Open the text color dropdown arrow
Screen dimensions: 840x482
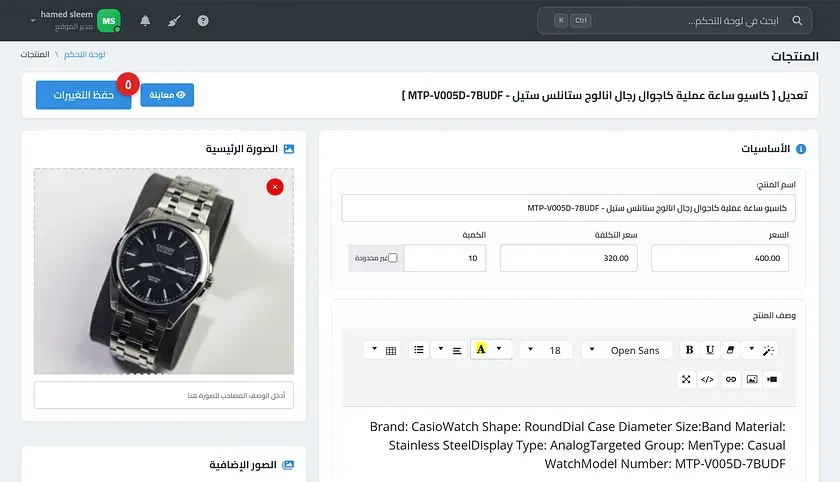[x=499, y=349]
